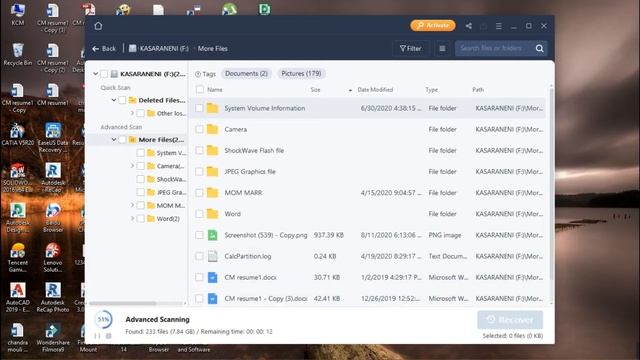
Task: Sort by the Path column header
Action: point(478,90)
